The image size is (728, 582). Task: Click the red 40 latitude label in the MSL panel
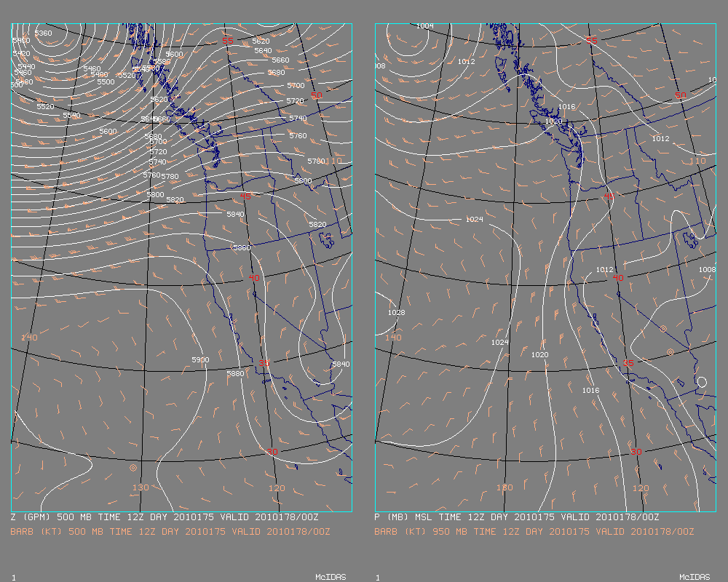click(x=618, y=277)
